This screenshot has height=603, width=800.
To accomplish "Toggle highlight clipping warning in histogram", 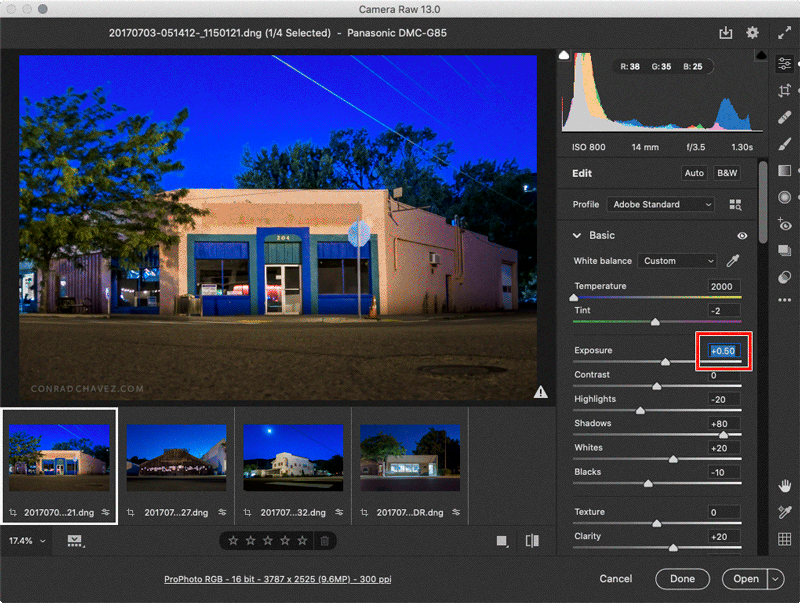I will 761,55.
